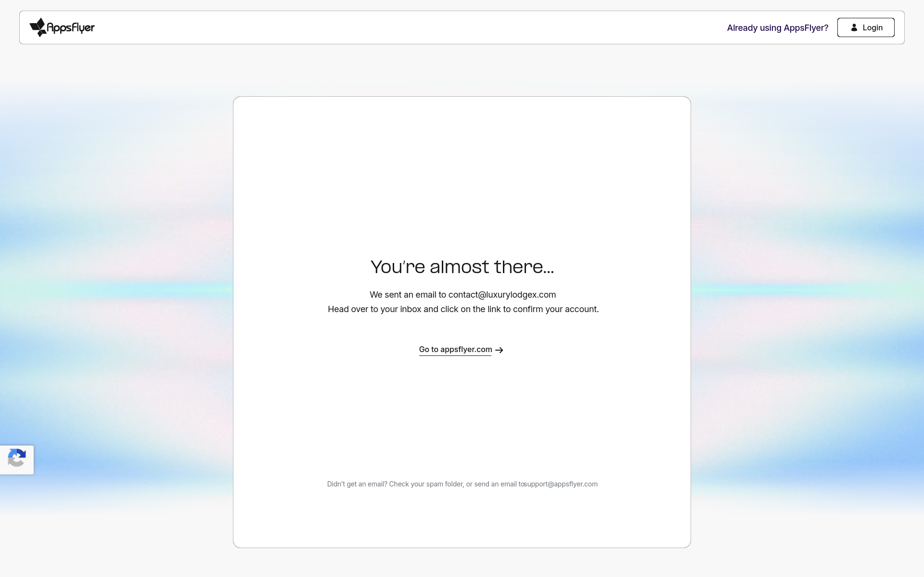Click the 'We sent an email to' text
Screen dimensions: 924x577
coord(408,295)
